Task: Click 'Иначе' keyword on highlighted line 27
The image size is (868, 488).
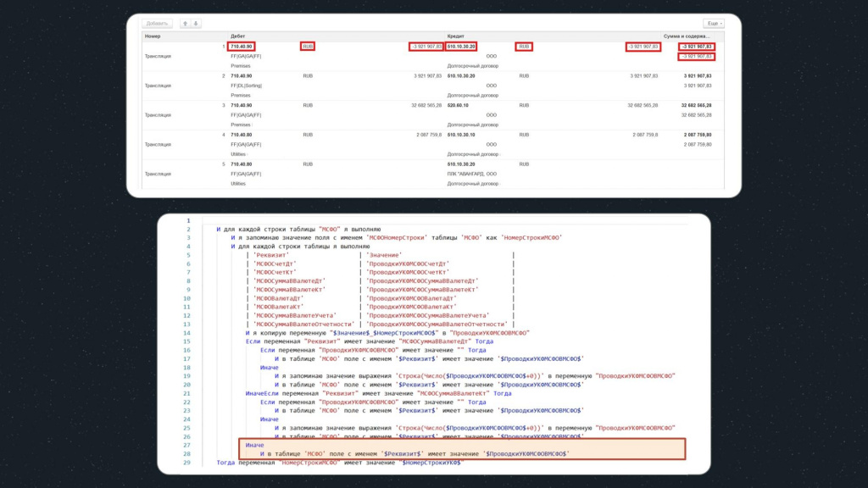Action: pyautogui.click(x=254, y=446)
